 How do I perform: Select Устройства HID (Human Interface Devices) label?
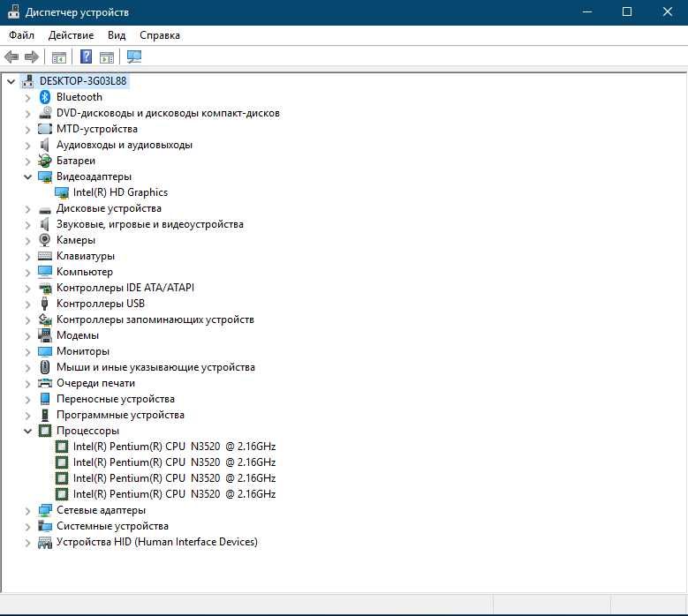157,542
